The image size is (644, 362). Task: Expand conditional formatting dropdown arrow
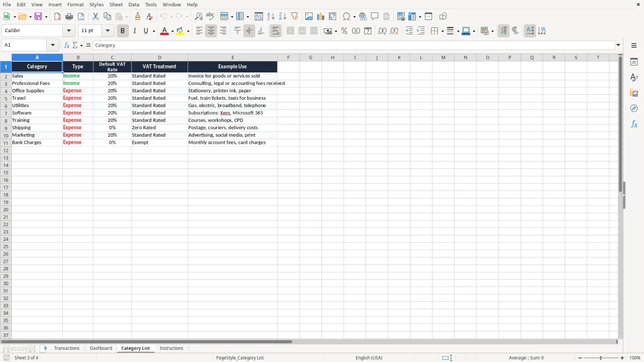tap(492, 31)
